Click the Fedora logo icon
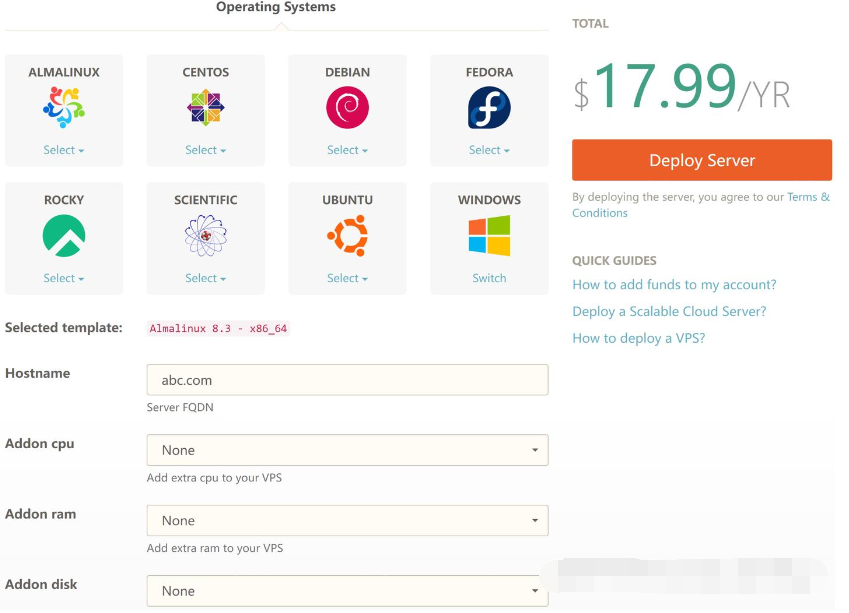The height and width of the screenshot is (613, 849). [x=489, y=108]
